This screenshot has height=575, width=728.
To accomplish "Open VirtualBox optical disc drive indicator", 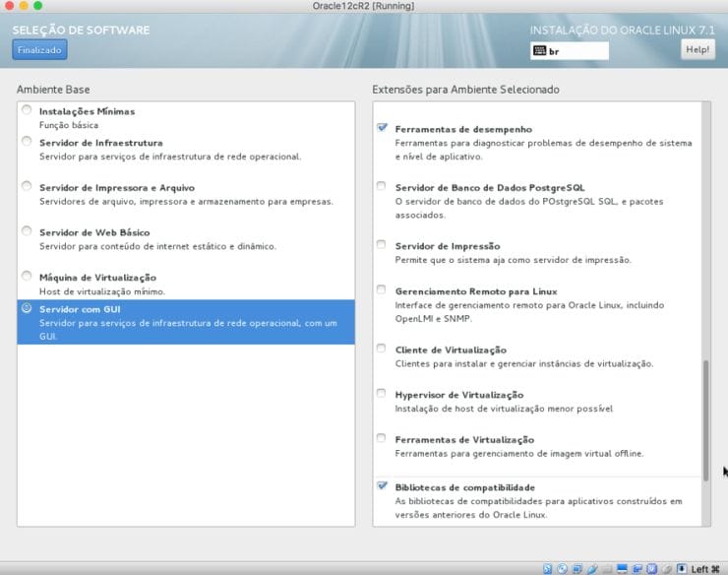I will (x=563, y=569).
